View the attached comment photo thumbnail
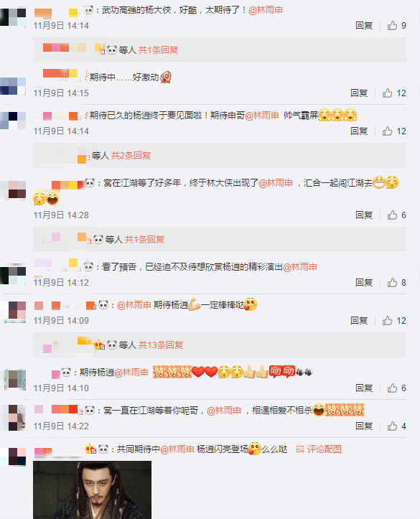 93,490
